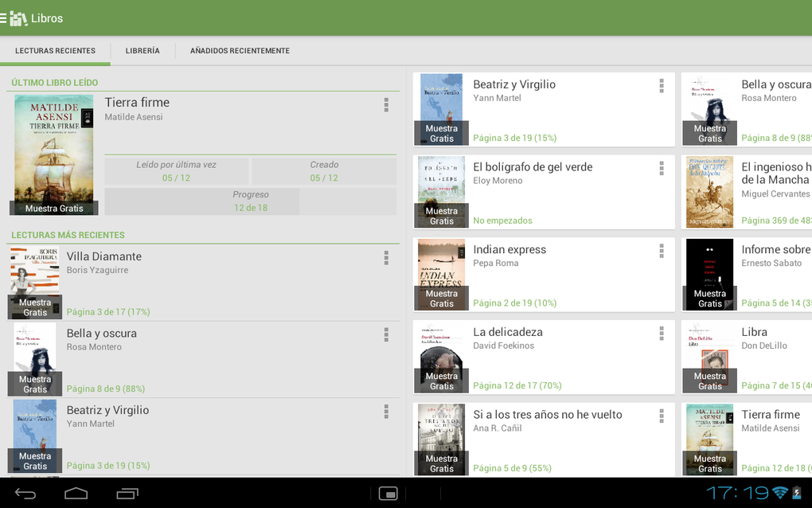
Task: Open the Libra book by Don DeLillo
Action: [747, 358]
